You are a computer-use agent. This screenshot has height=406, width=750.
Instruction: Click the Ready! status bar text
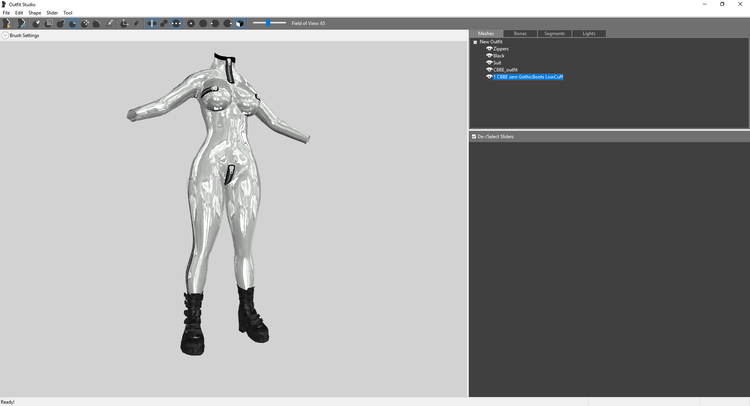point(8,402)
